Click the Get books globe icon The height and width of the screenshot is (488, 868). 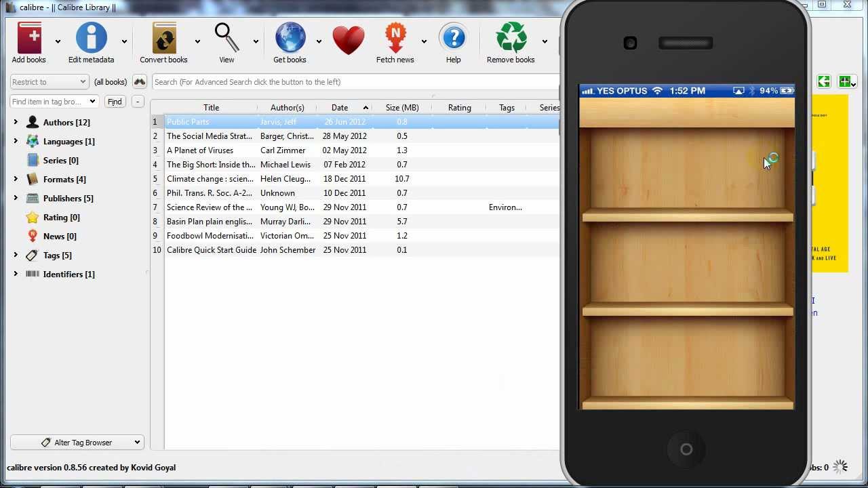pos(290,38)
